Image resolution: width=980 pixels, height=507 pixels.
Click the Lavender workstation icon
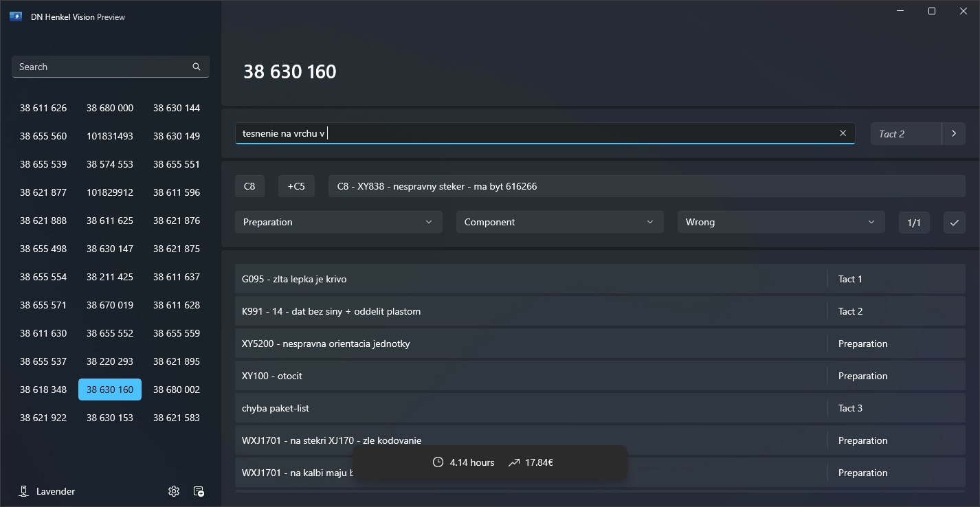click(x=24, y=491)
